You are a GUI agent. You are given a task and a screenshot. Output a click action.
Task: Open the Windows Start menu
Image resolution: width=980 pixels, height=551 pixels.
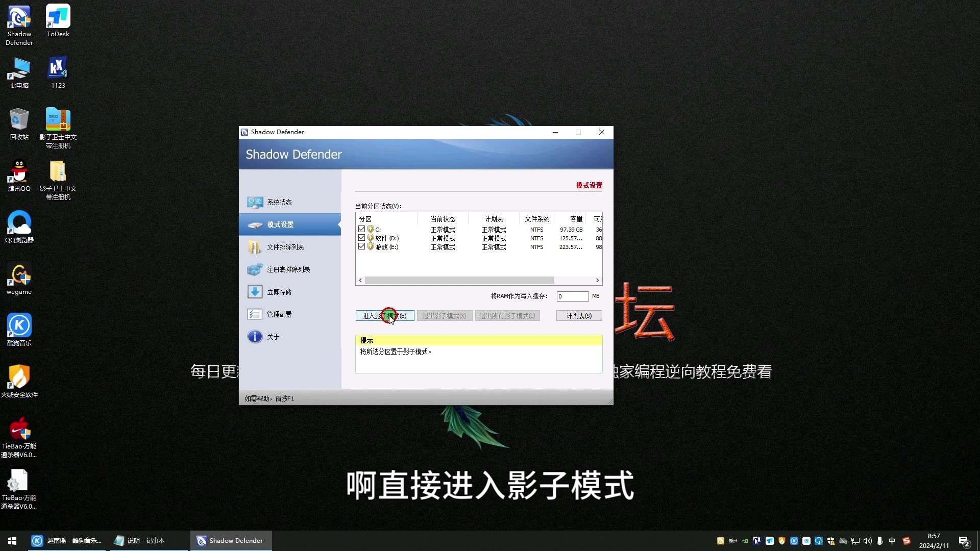(12, 541)
